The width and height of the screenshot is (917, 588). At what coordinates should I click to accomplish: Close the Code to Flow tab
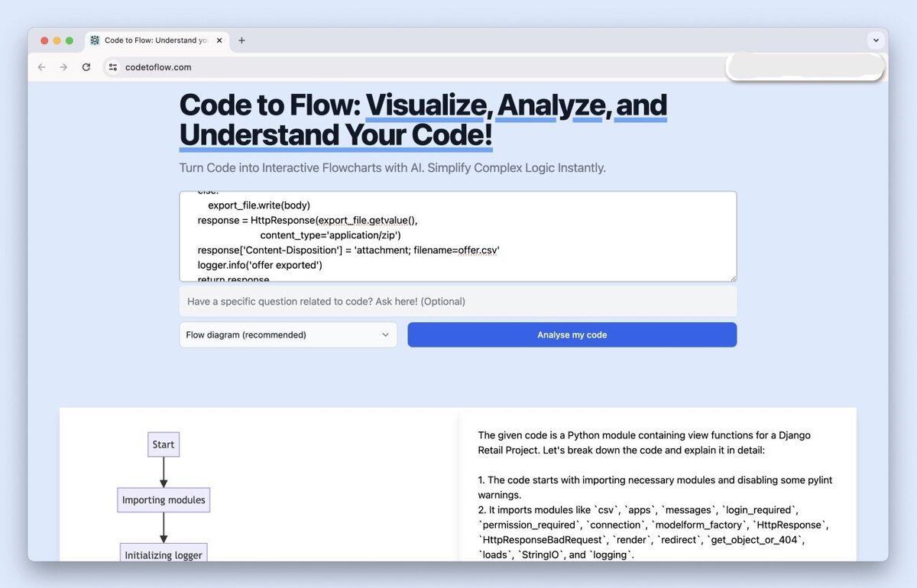coord(219,40)
